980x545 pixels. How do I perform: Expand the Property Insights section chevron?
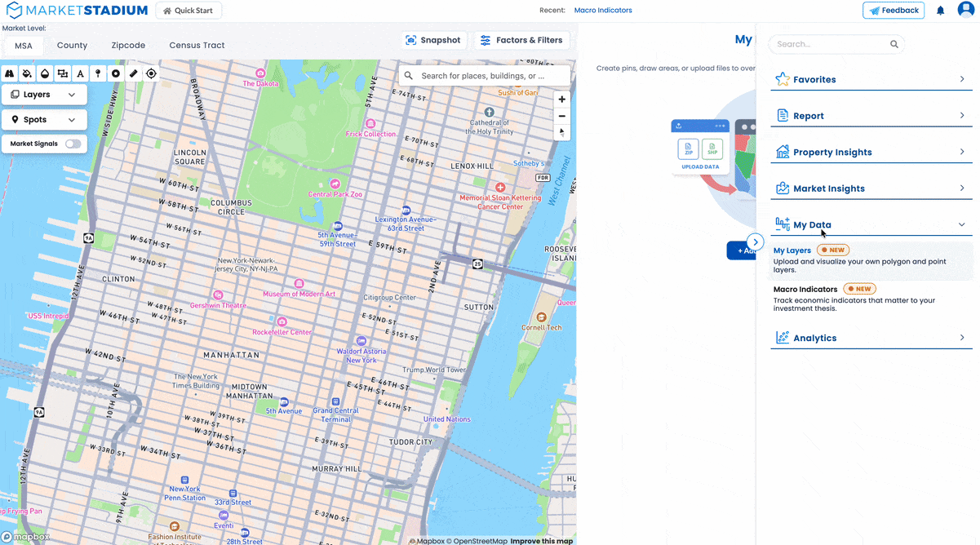pyautogui.click(x=962, y=152)
